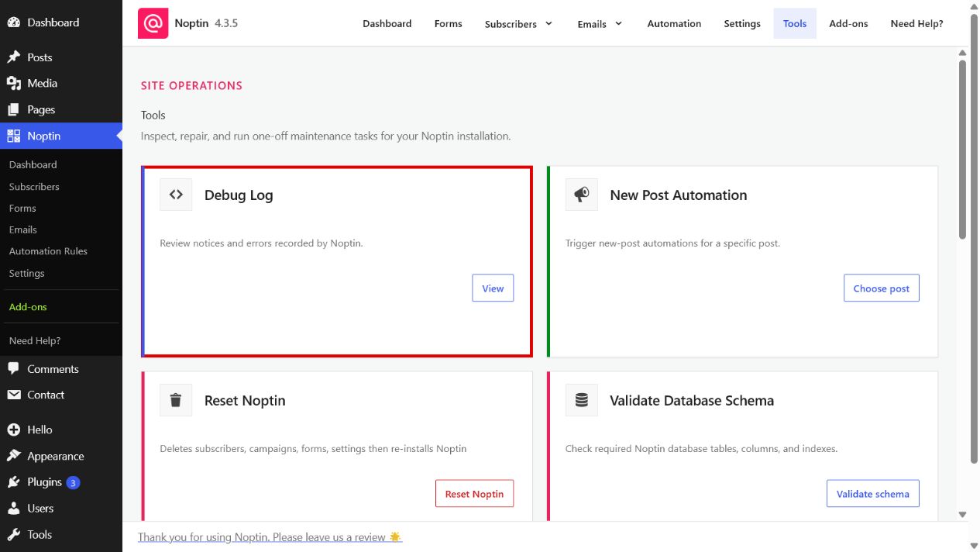Open green Add-ons link in sidebar

coord(28,307)
